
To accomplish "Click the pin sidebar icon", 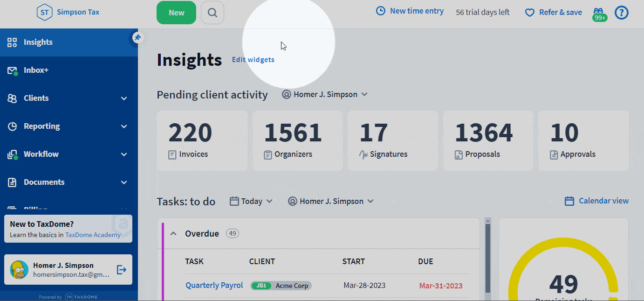I will pos(137,38).
